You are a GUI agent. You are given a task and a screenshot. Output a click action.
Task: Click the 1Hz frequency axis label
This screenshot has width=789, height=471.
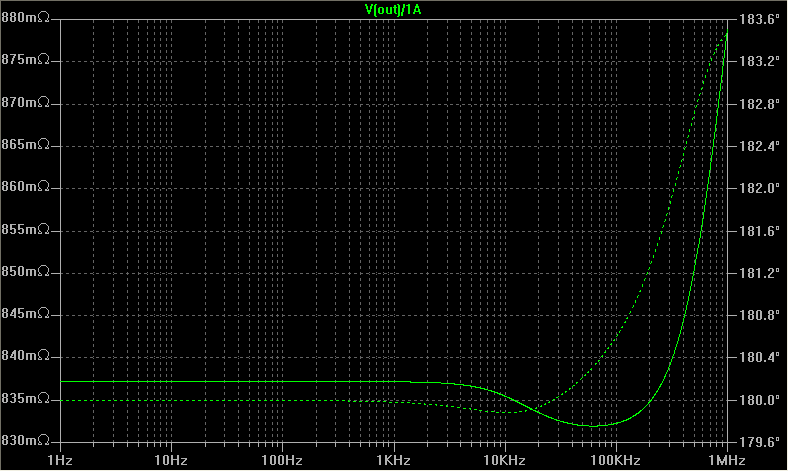pyautogui.click(x=60, y=460)
